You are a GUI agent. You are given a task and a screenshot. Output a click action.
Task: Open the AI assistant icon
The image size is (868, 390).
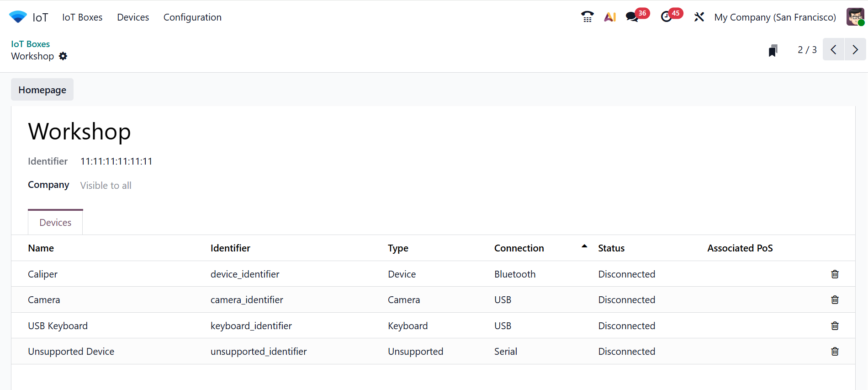tap(610, 17)
